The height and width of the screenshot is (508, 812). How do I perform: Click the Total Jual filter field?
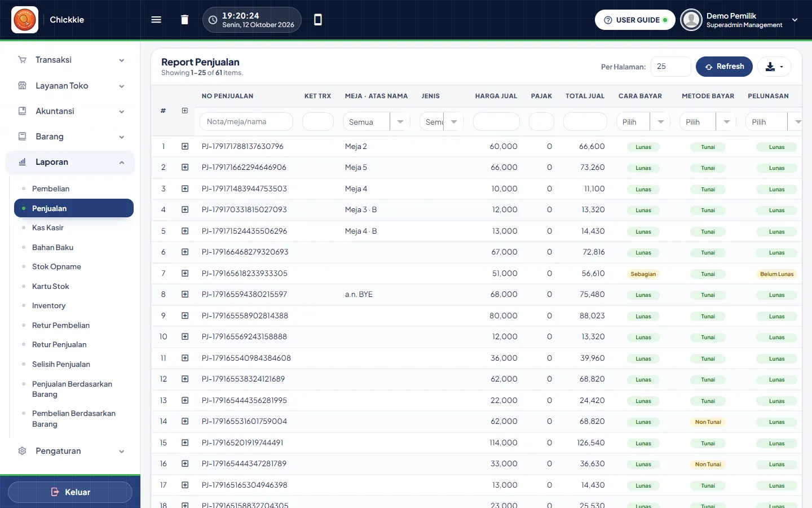(x=585, y=122)
